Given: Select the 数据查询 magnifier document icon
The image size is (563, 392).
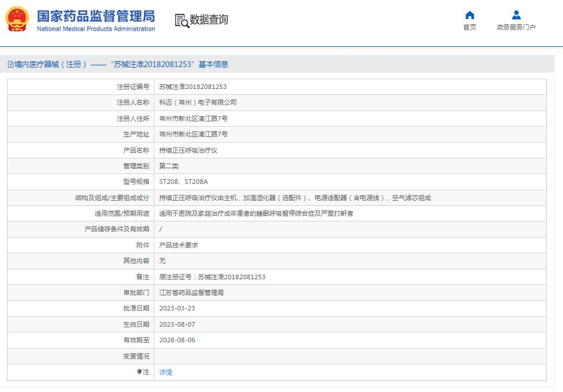Looking at the screenshot, I should (x=182, y=21).
